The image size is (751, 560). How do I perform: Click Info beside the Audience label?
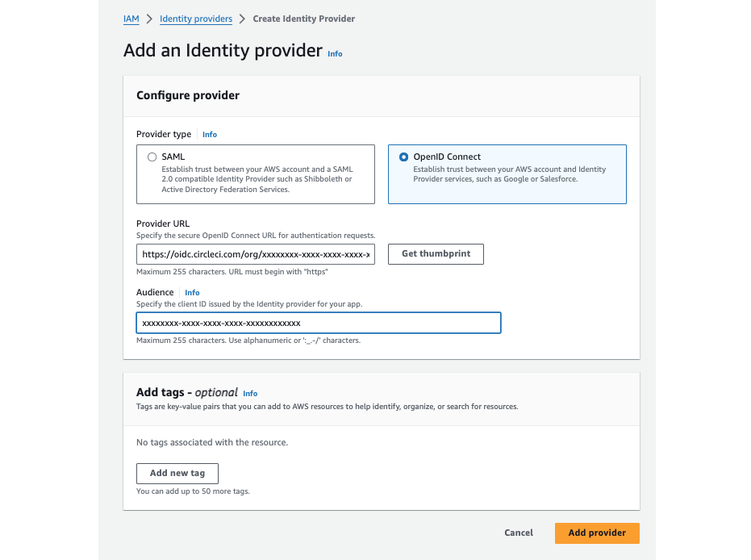pos(192,292)
